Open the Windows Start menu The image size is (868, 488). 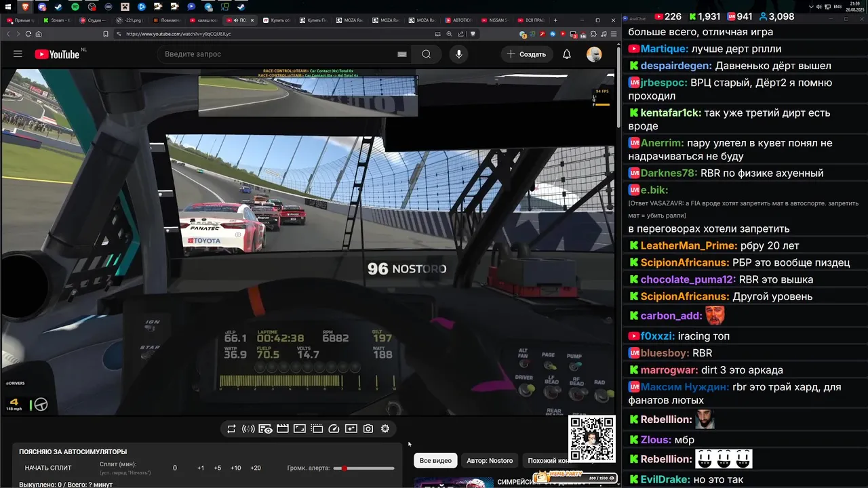(x=7, y=7)
